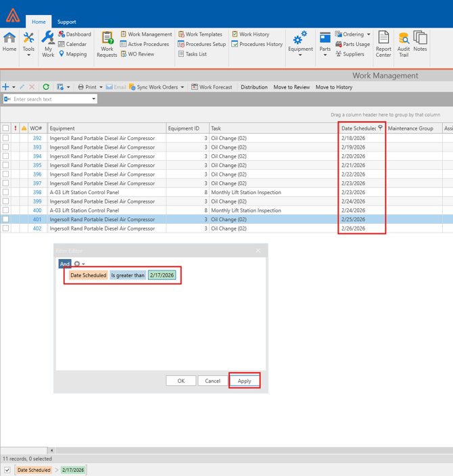The image size is (453, 476).
Task: Switch to the Support tab
Action: coord(66,22)
